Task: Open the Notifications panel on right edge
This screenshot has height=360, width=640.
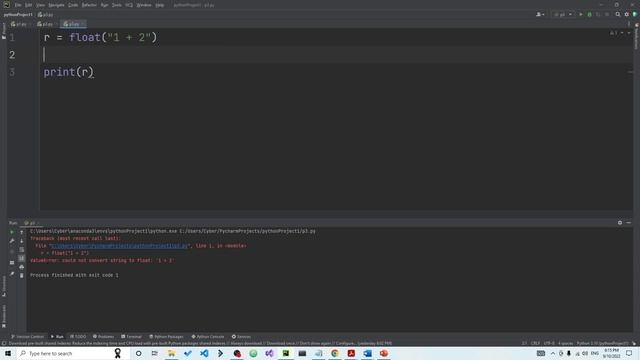Action: point(636,37)
